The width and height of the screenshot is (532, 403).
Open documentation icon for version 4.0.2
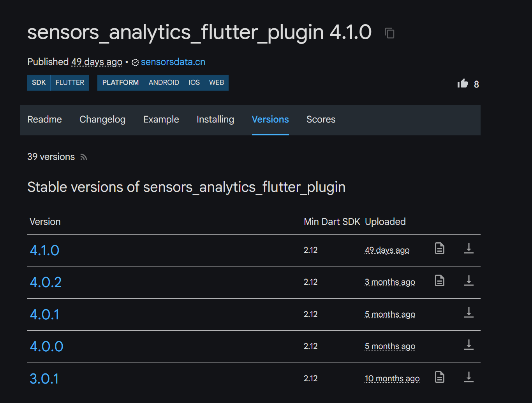coord(439,281)
